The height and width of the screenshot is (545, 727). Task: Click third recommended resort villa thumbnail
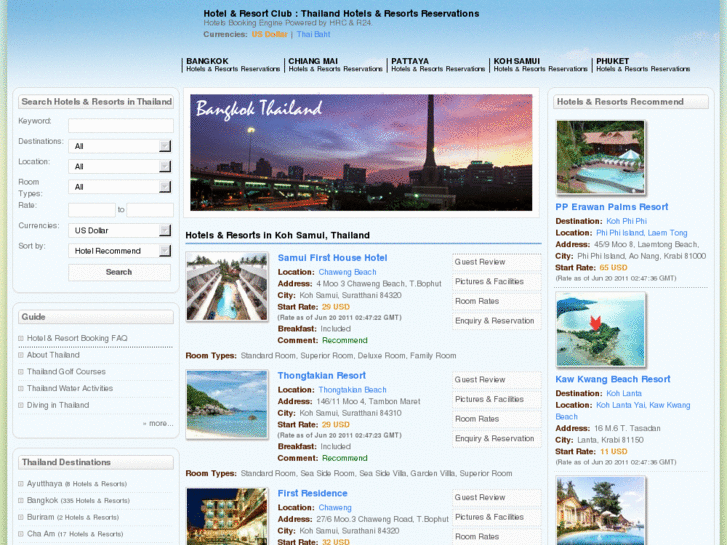pyautogui.click(x=600, y=511)
